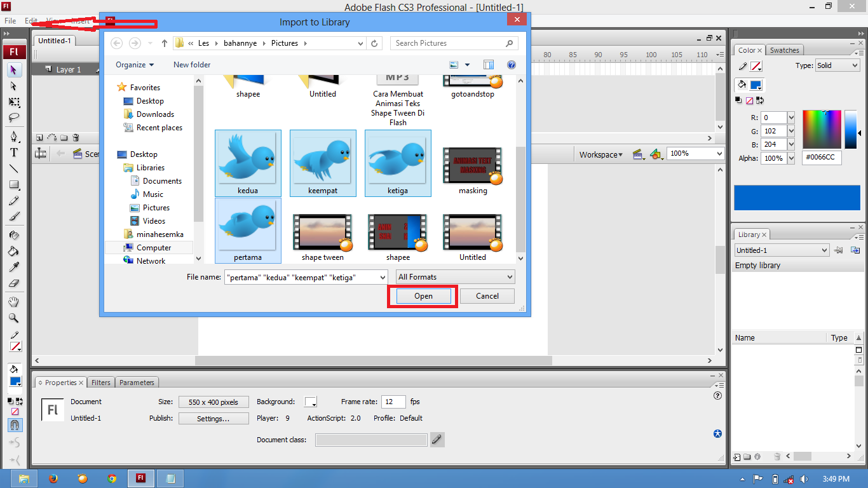Viewport: 868px width, 488px height.
Task: Select the Library panel tab
Action: (752, 234)
